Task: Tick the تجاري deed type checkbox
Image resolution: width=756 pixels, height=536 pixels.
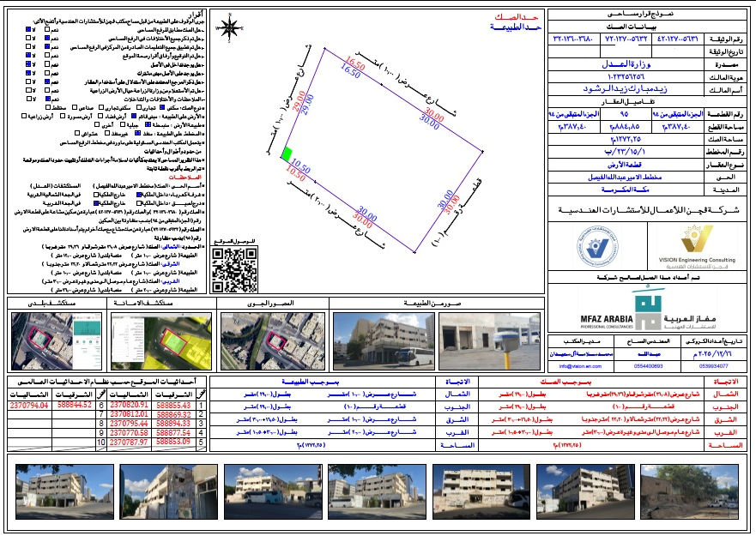Action: coord(139,107)
